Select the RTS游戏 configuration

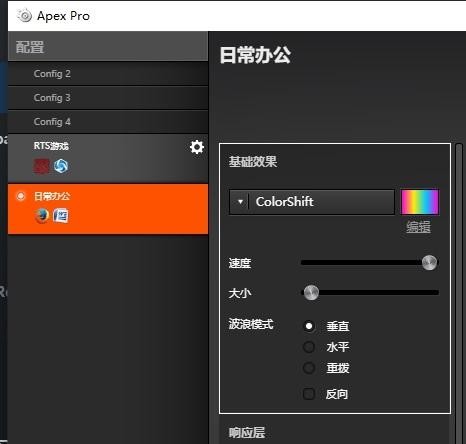pyautogui.click(x=108, y=158)
